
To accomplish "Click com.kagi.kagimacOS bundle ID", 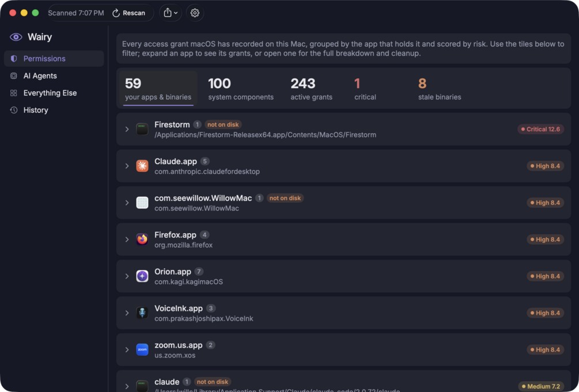I will [x=189, y=281].
